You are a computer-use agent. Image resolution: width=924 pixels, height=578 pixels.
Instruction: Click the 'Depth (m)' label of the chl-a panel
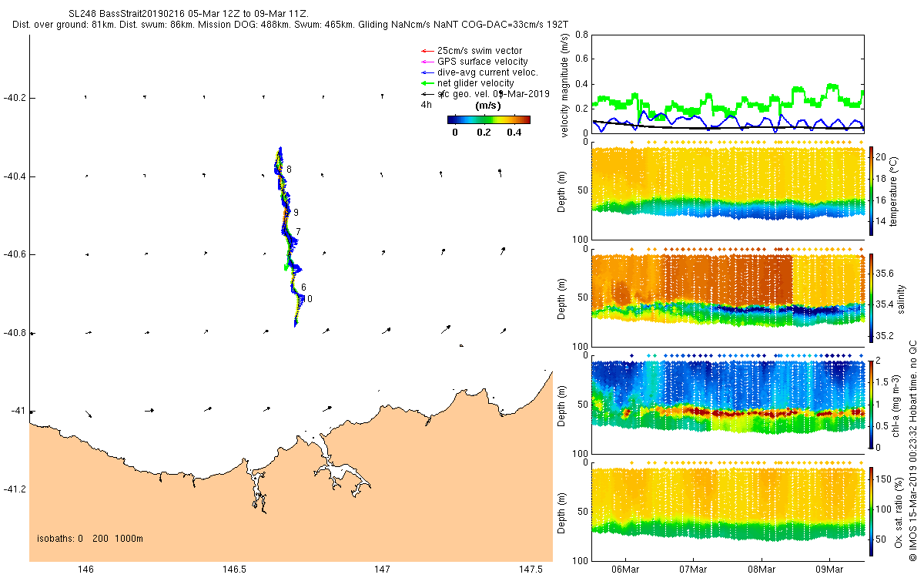(x=560, y=404)
